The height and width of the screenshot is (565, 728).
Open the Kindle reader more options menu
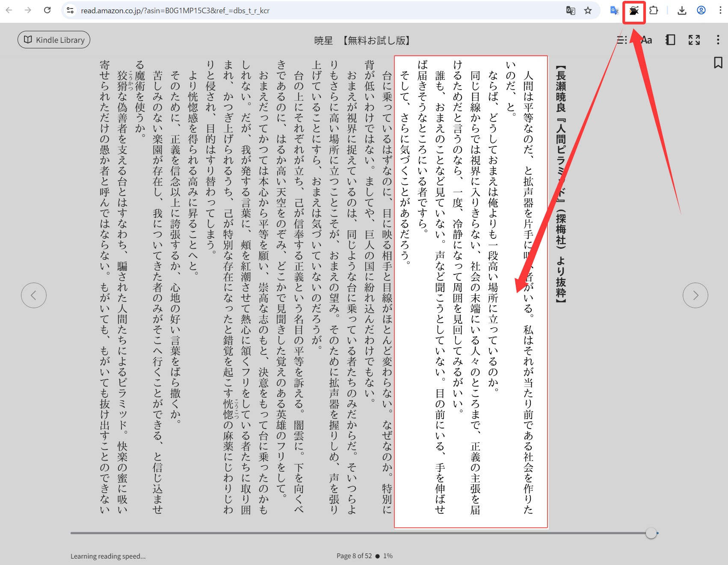718,40
